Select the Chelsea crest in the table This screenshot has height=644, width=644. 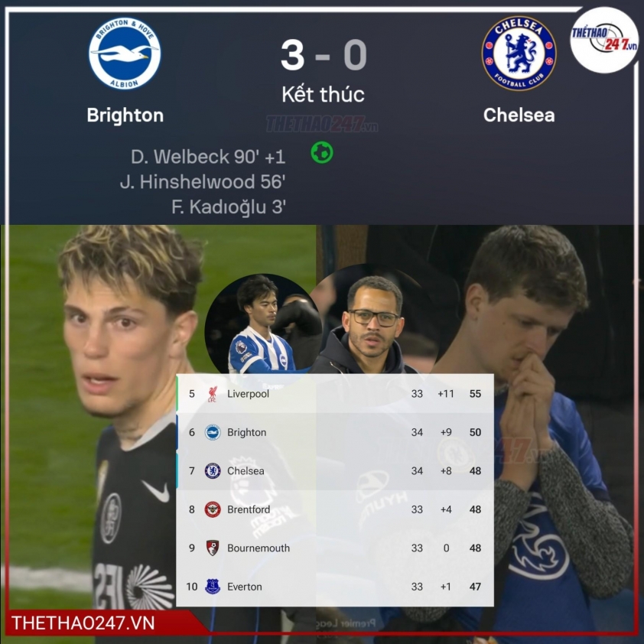tap(213, 470)
